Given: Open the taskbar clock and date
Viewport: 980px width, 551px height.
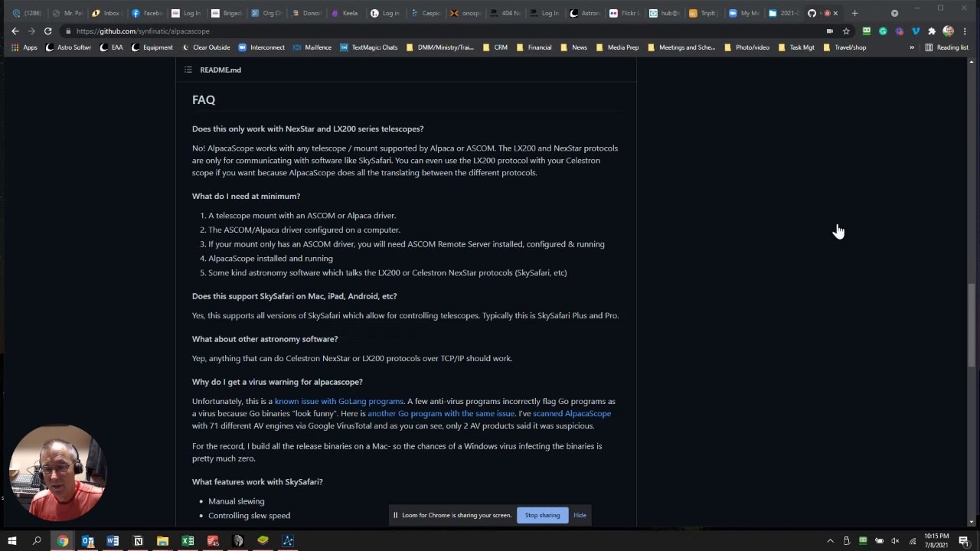Looking at the screenshot, I should (936, 541).
